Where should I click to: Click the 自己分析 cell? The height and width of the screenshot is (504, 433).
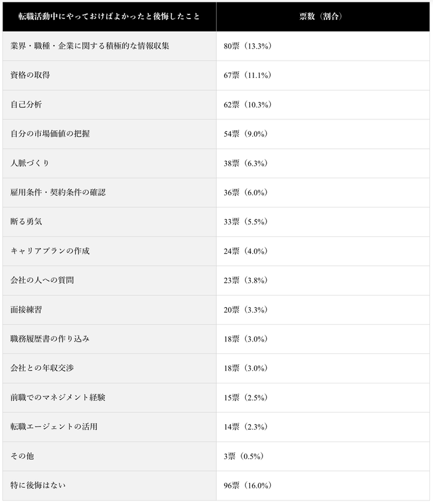click(x=109, y=104)
